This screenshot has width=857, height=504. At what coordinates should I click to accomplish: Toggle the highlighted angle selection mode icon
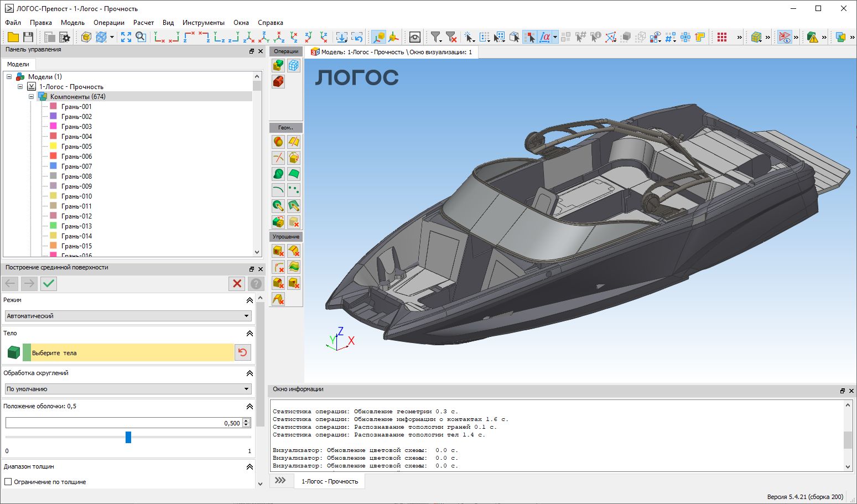(545, 37)
